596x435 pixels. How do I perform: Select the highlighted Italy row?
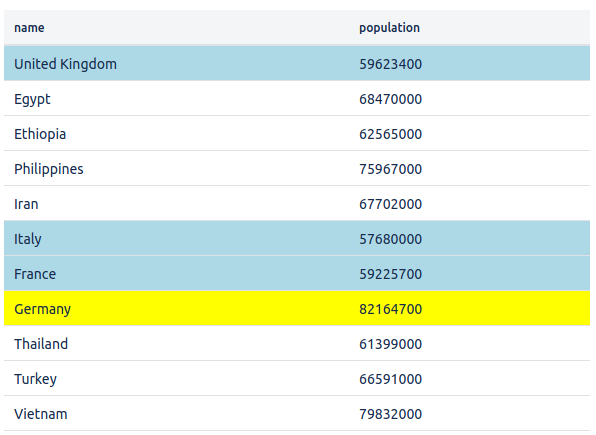point(297,238)
